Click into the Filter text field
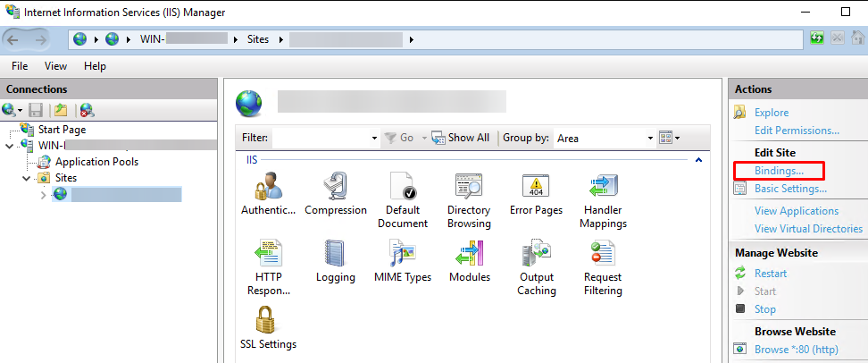The image size is (868, 363). click(x=321, y=138)
